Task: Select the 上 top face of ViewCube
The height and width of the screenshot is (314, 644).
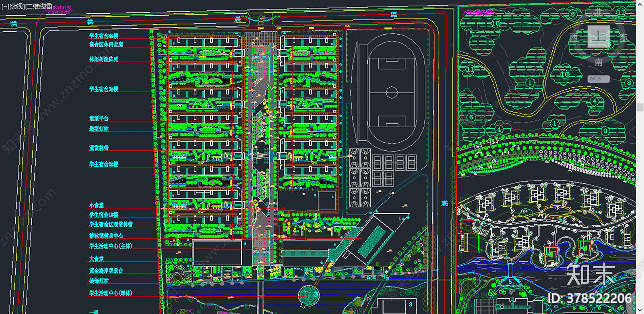Action: [x=599, y=37]
